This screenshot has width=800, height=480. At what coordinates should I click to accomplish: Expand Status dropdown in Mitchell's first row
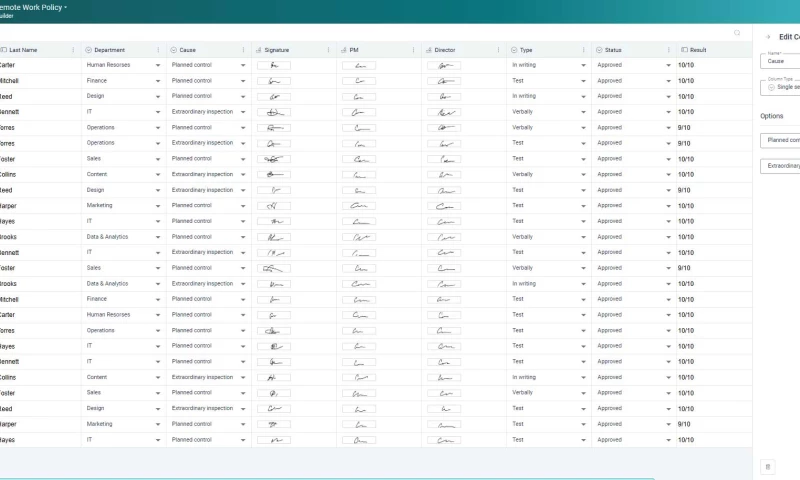coord(669,81)
